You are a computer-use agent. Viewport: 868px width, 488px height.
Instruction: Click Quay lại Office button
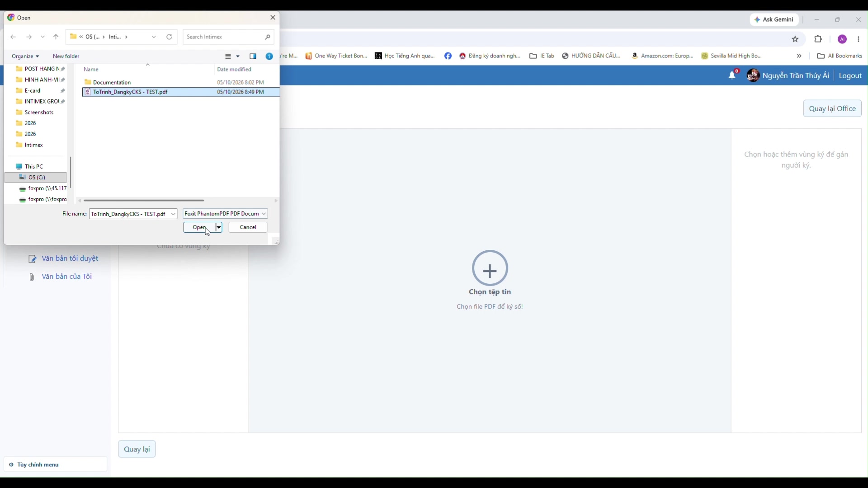click(832, 109)
